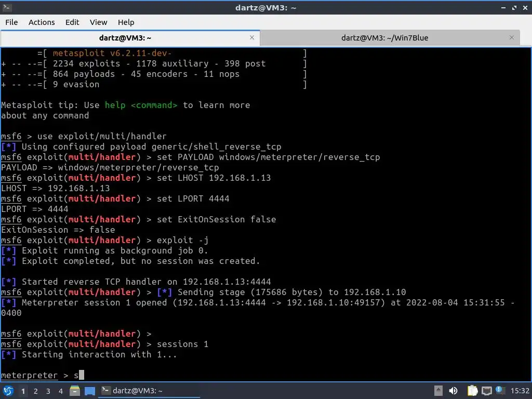Click the update notification tray icon
The height and width of the screenshot is (399, 532).
(x=499, y=390)
